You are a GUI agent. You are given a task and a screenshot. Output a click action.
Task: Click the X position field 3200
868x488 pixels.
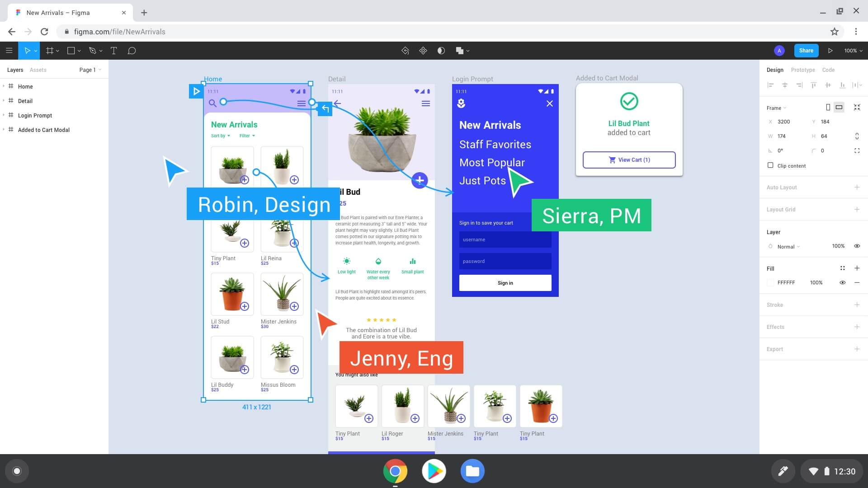point(783,122)
